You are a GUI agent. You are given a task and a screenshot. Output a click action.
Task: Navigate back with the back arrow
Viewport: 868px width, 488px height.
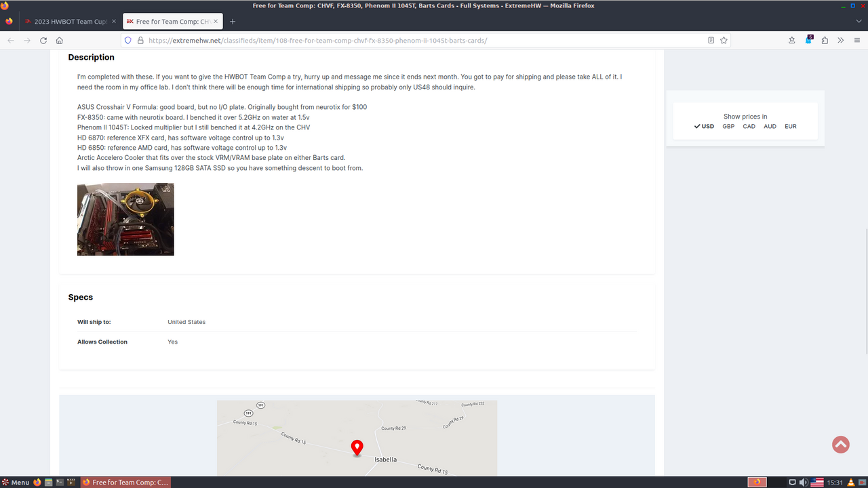coord(10,40)
